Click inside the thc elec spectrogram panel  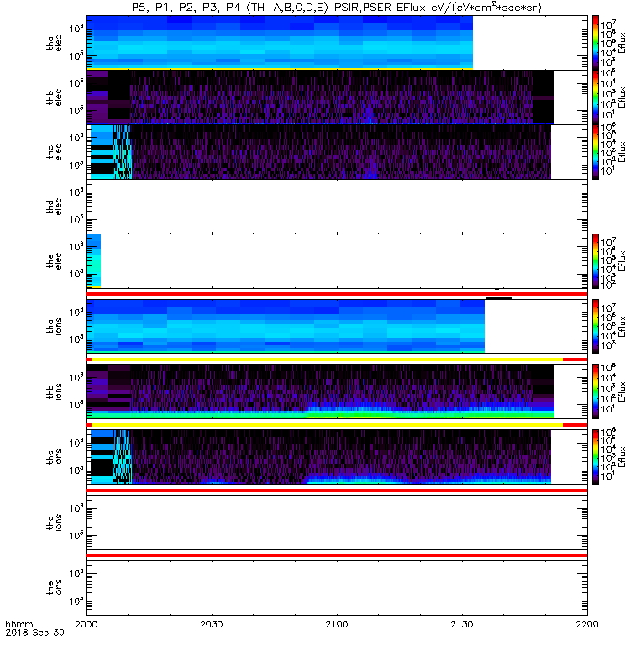pyautogui.click(x=321, y=152)
